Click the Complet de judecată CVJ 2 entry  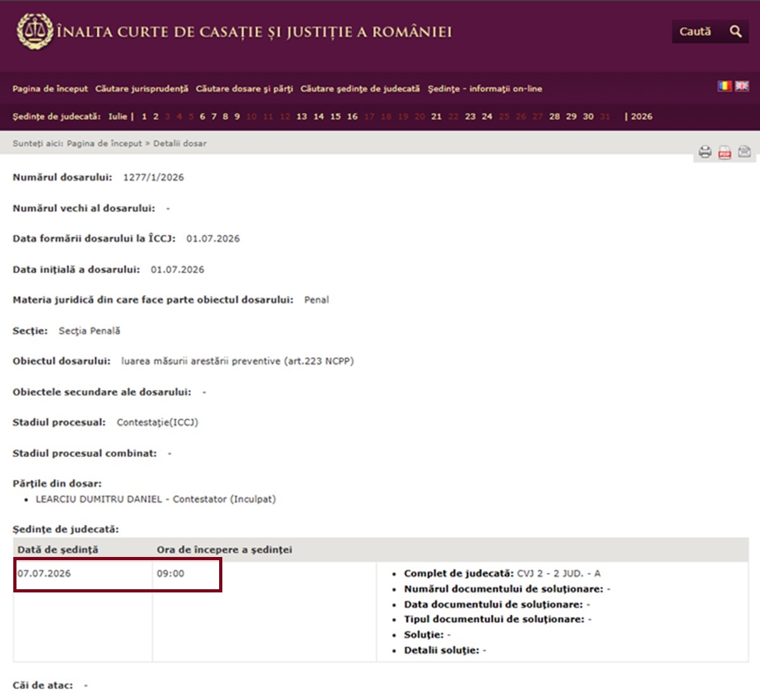point(502,573)
